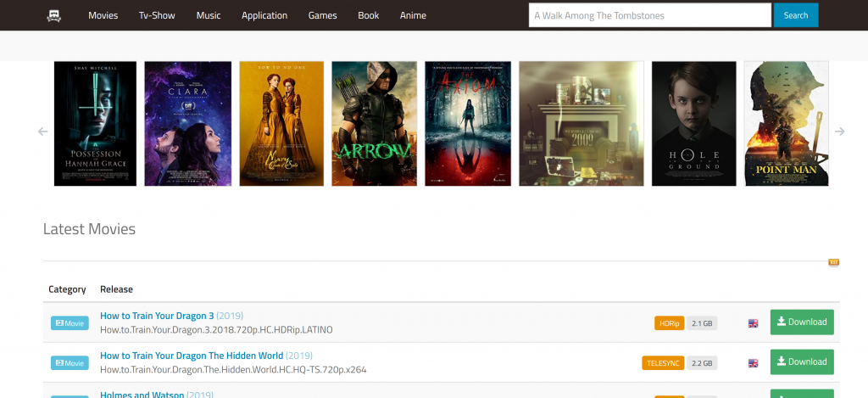Click the TELESYNC quality tag

tap(663, 363)
